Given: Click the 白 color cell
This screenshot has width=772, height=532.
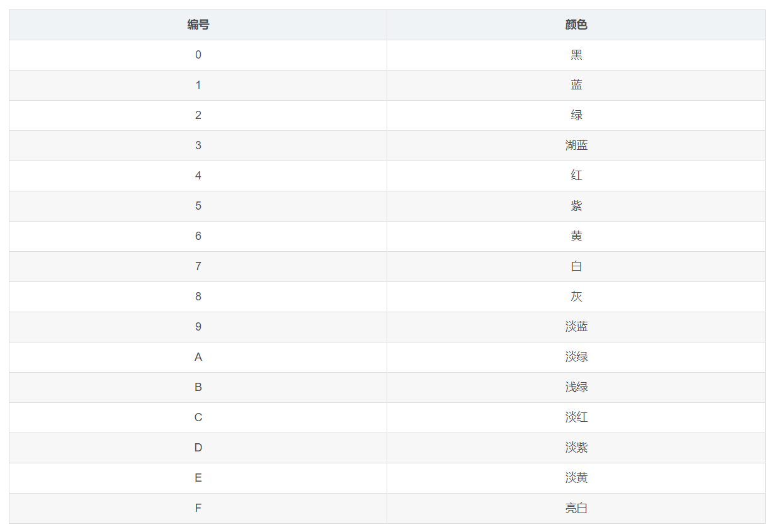Looking at the screenshot, I should coord(576,266).
